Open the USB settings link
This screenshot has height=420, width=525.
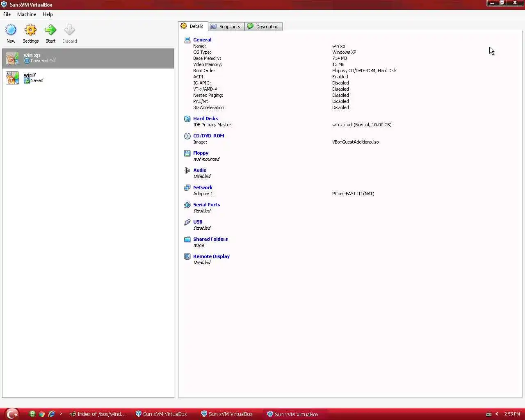pyautogui.click(x=198, y=222)
